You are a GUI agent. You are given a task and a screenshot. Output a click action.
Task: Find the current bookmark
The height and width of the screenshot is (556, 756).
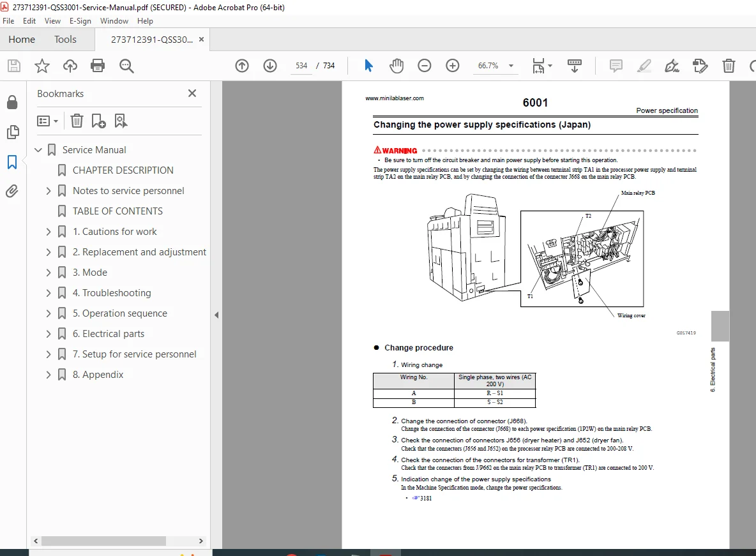tap(121, 121)
